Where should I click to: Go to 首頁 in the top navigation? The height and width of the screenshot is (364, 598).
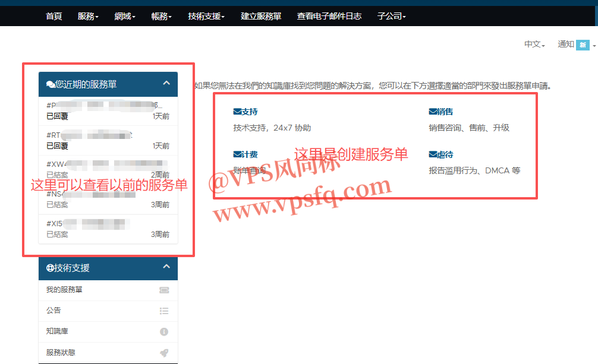54,16
